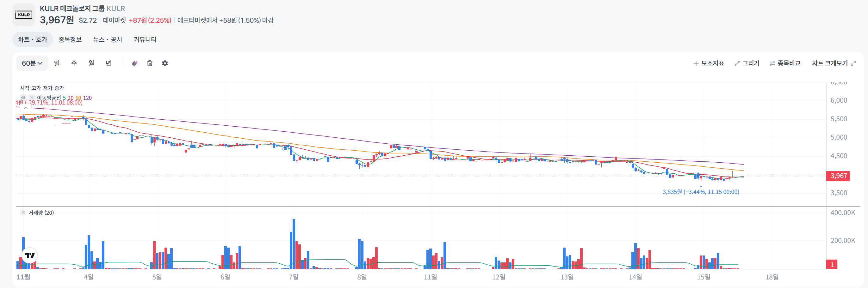Switch chart to 년 (yearly) period
Screen dimensions: 868x288
pos(108,63)
